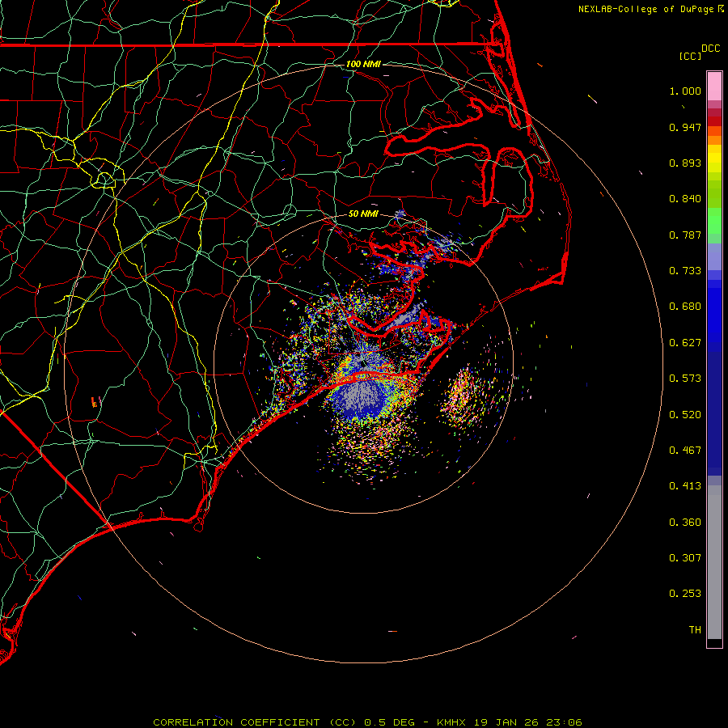Click the 50 NMI range ring label
The width and height of the screenshot is (728, 728).
363,214
